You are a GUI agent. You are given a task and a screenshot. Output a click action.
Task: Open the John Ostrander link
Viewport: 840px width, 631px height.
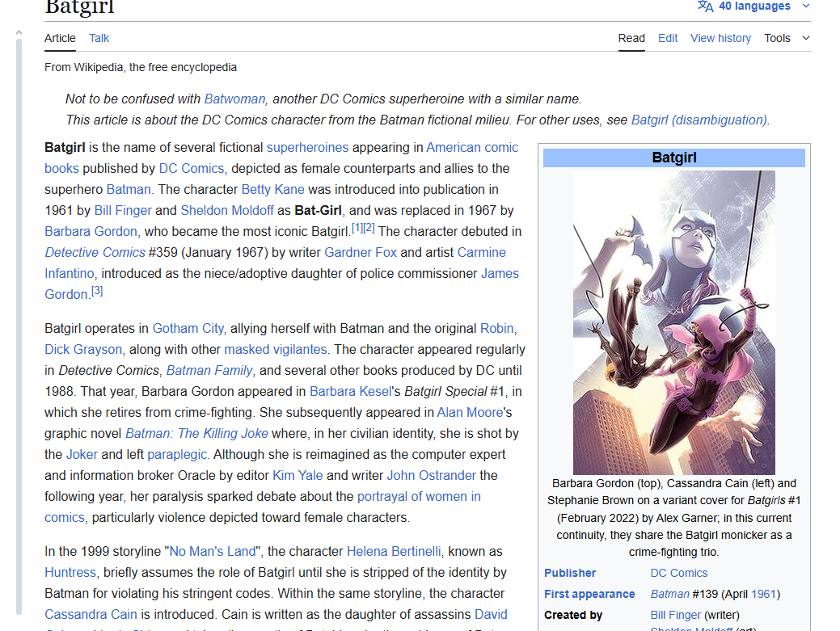point(431,475)
